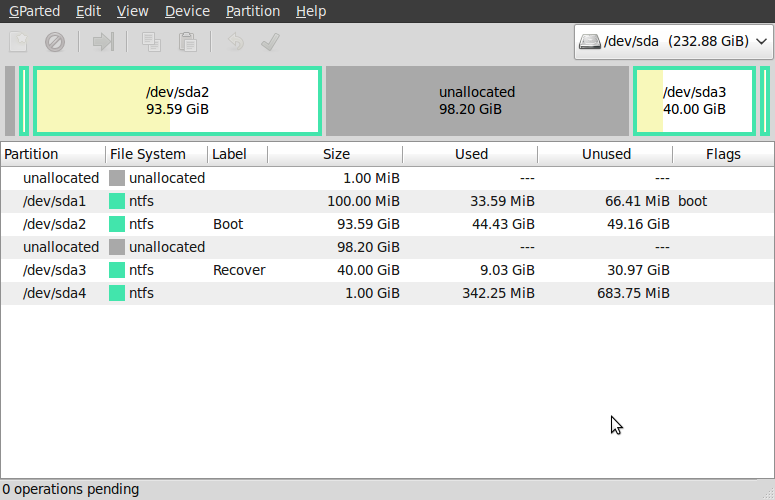775x500 pixels.
Task: Open the View menu
Action: tap(132, 11)
